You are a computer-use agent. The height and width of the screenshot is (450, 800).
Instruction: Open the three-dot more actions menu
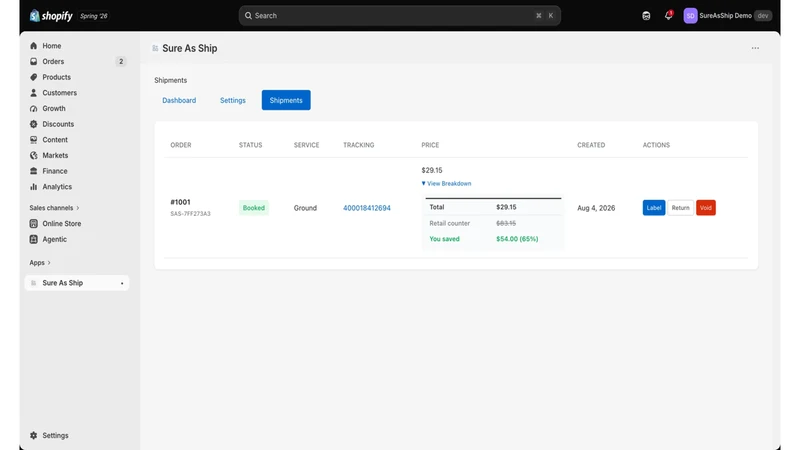755,48
